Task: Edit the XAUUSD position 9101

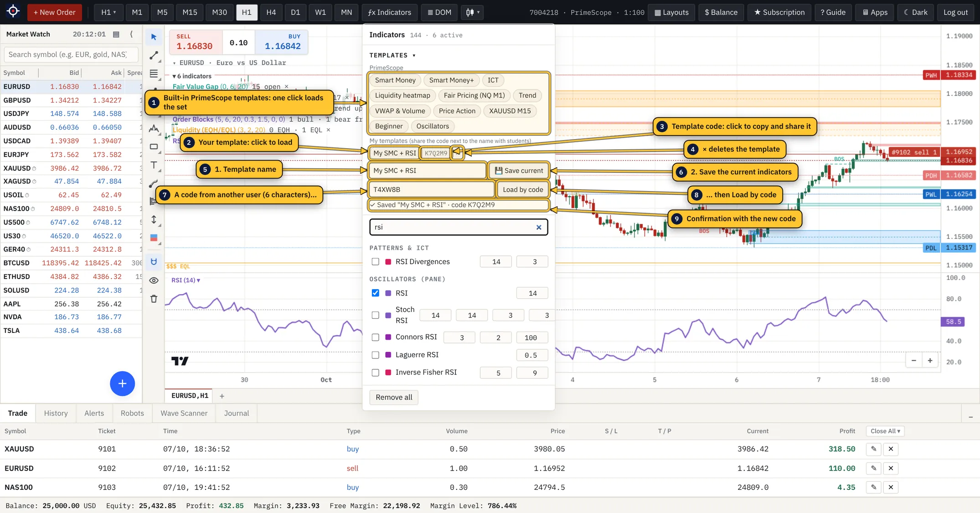Action: (873, 449)
